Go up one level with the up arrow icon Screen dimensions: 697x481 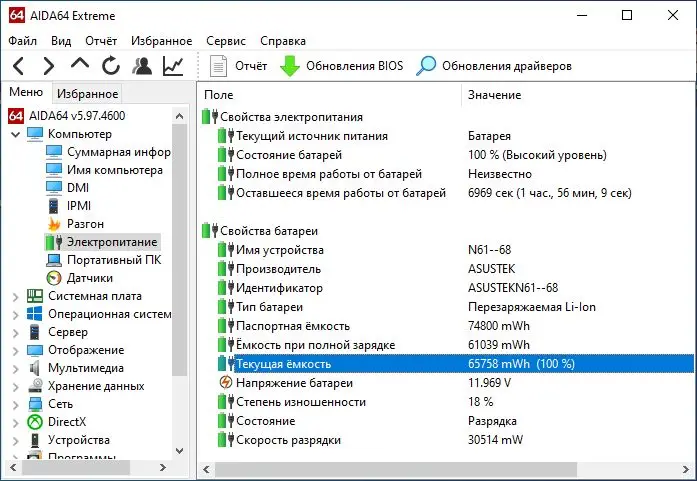pyautogui.click(x=80, y=64)
